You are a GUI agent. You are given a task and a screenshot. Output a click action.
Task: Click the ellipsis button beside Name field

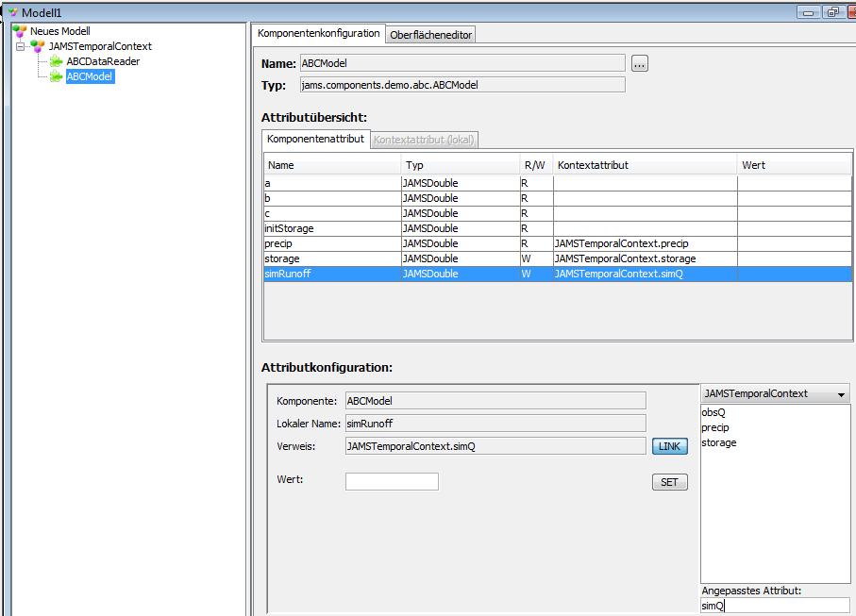(640, 64)
